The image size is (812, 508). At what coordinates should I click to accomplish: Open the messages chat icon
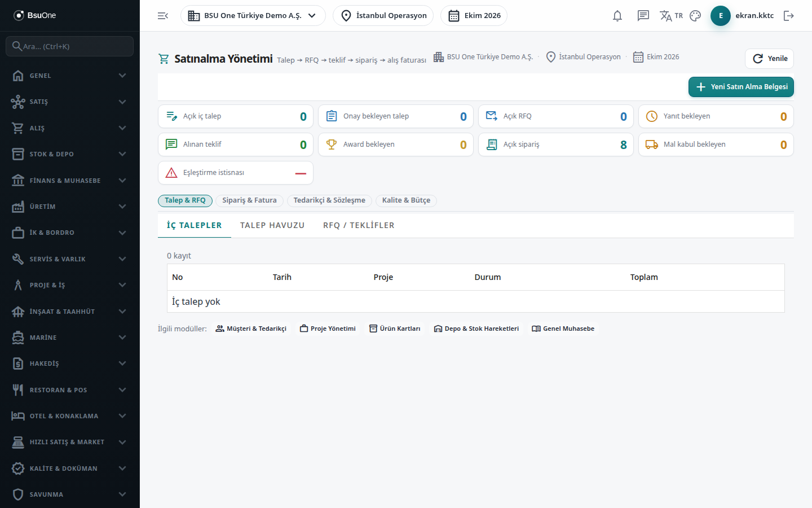click(643, 16)
